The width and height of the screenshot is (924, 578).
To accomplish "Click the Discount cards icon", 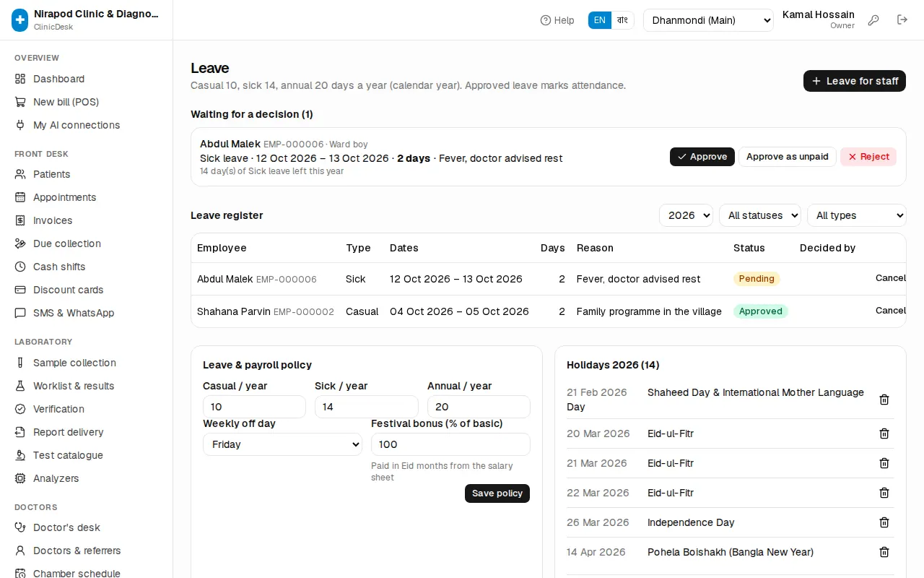I will click(20, 290).
